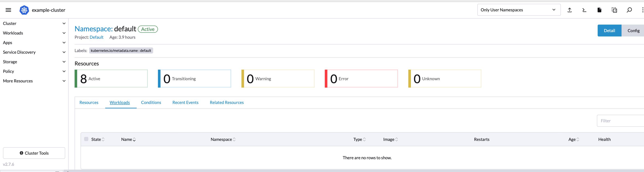Open the Default project link

tap(96, 37)
